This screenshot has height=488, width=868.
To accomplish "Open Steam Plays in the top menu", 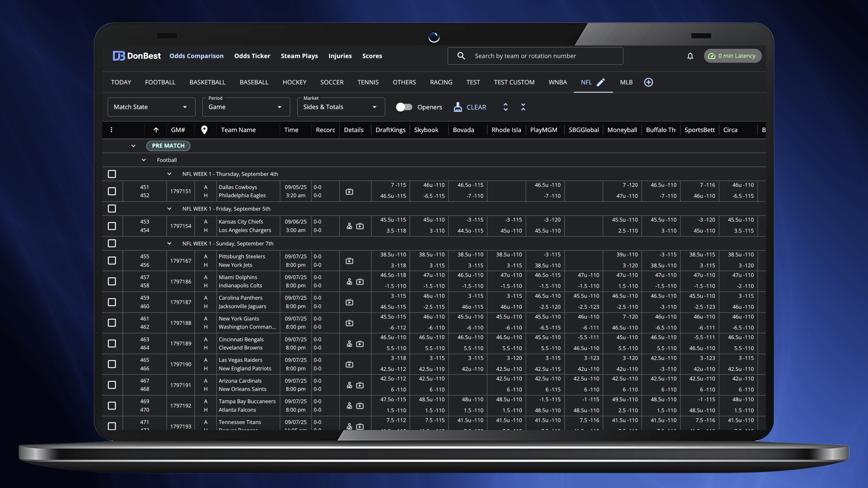I will click(x=299, y=56).
